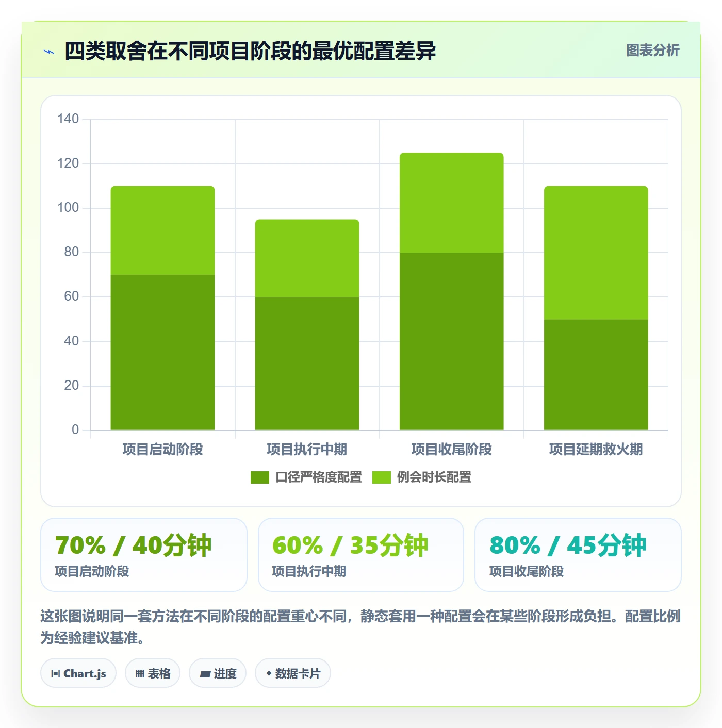
Task: Click the 140 y-axis tick label
Action: click(68, 119)
